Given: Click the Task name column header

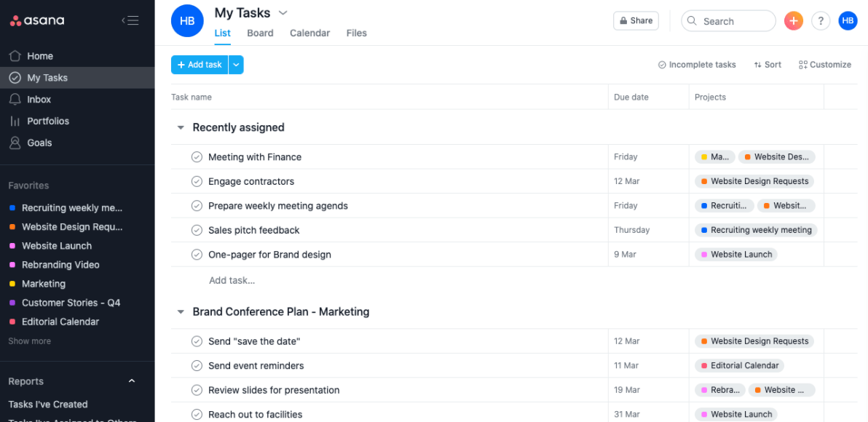Looking at the screenshot, I should click(x=191, y=97).
